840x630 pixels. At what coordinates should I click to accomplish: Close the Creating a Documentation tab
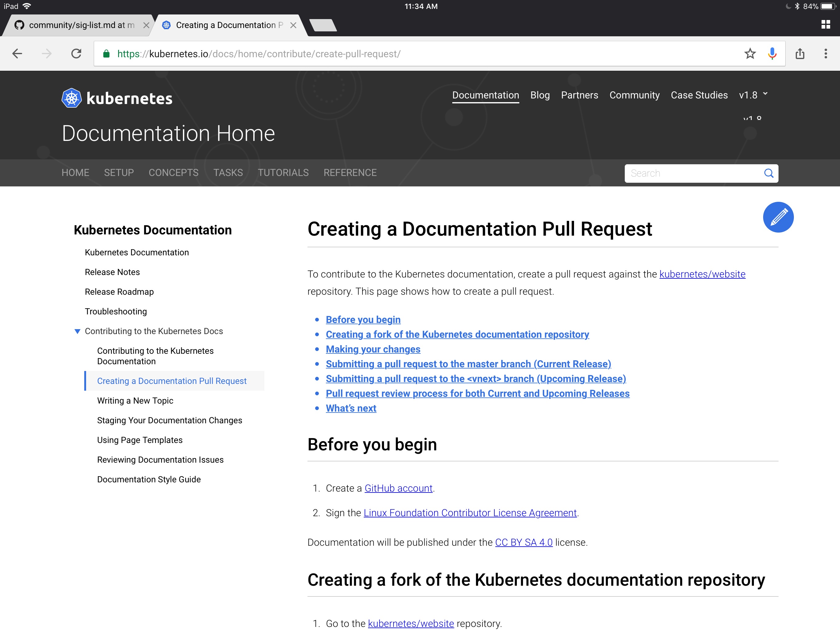pyautogui.click(x=293, y=25)
